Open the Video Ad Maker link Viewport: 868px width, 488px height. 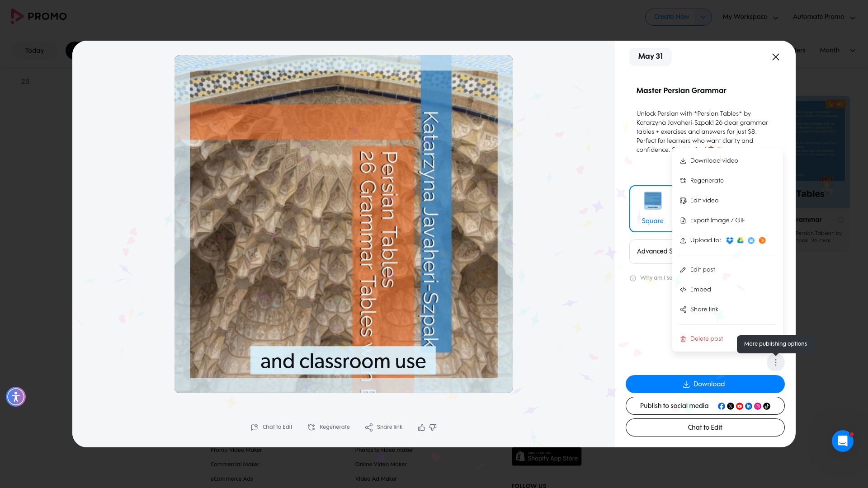click(x=376, y=479)
